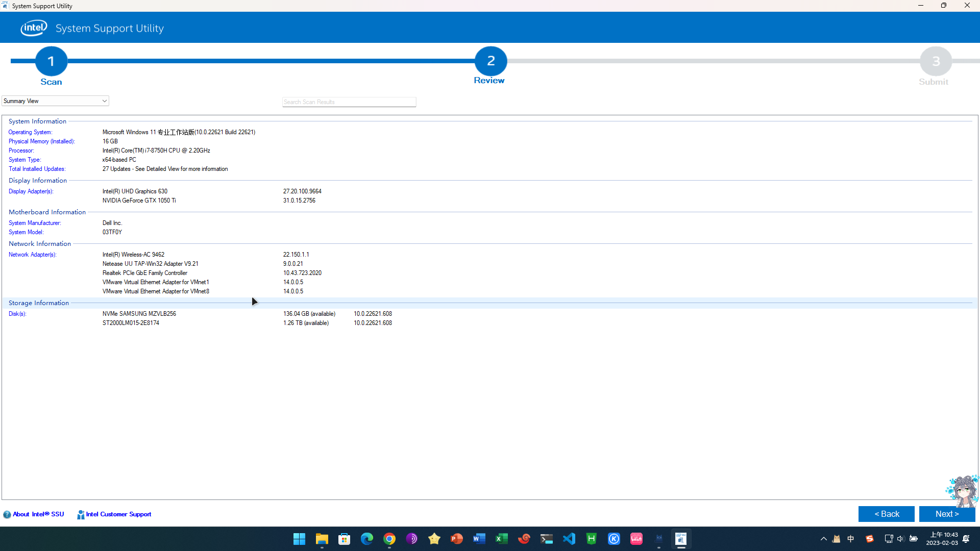The width and height of the screenshot is (980, 551).
Task: Click the Storage Information section header
Action: click(x=39, y=303)
